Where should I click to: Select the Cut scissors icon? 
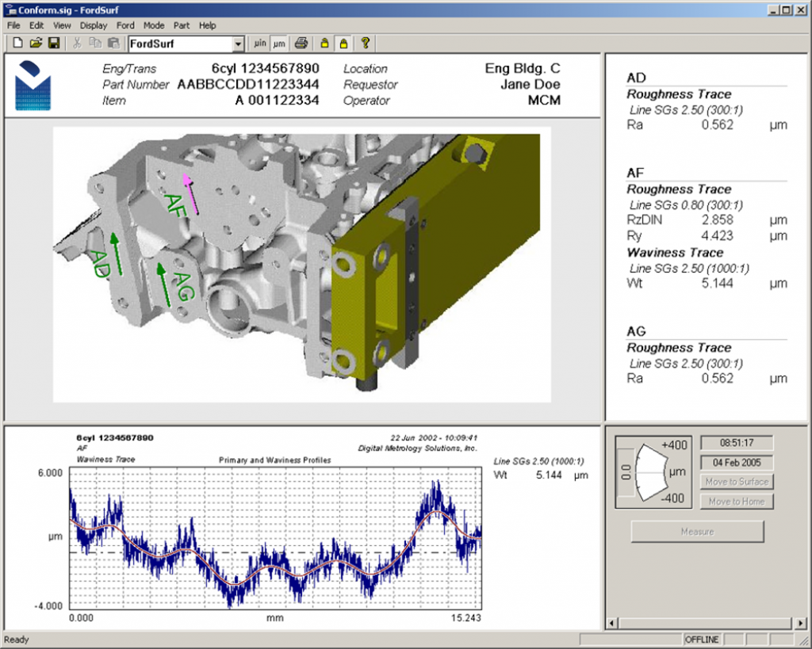coord(76,44)
